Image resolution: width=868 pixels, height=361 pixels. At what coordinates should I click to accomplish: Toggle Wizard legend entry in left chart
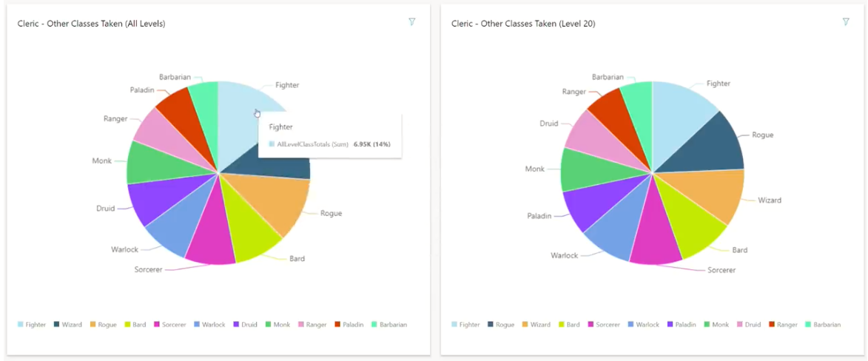coord(67,325)
